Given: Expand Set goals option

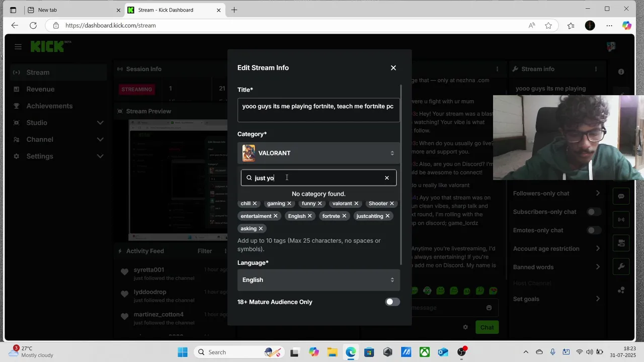Looking at the screenshot, I should point(598,299).
